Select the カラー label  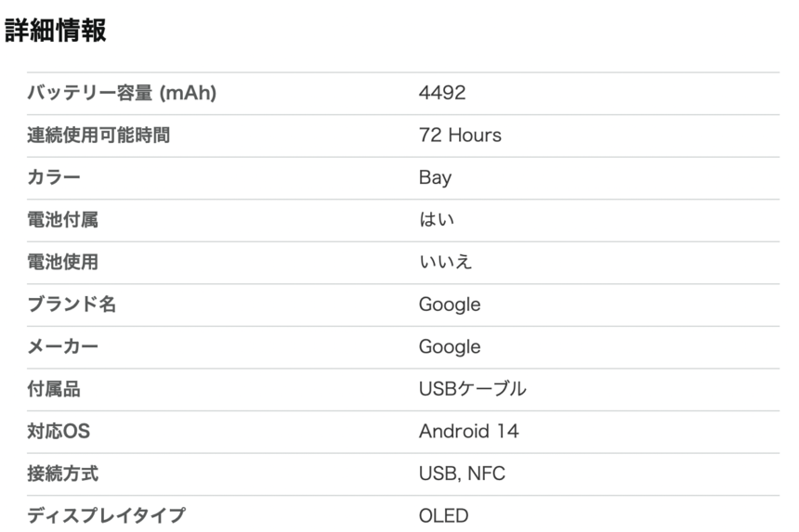[54, 177]
